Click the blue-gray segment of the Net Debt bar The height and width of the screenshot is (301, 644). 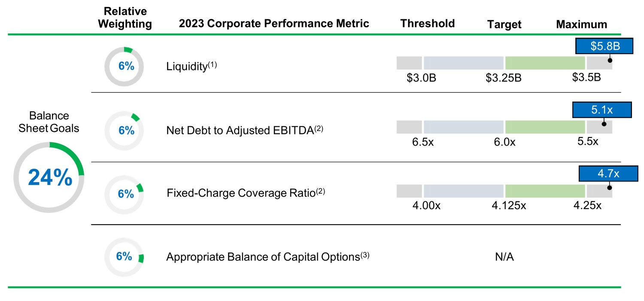463,127
